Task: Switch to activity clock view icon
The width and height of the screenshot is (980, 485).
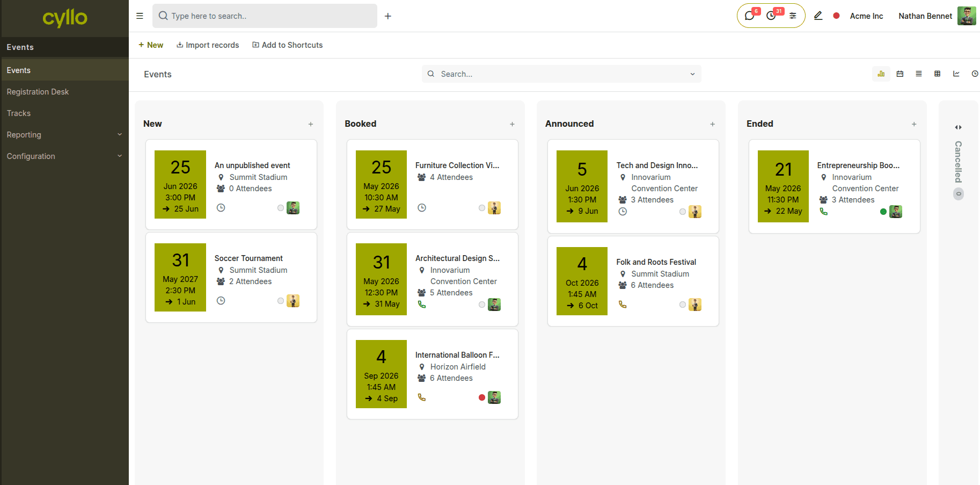Action: coord(975,74)
